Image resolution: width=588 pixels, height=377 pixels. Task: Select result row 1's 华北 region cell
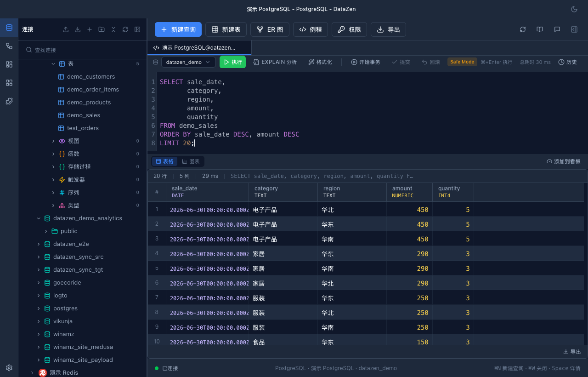pyautogui.click(x=352, y=210)
